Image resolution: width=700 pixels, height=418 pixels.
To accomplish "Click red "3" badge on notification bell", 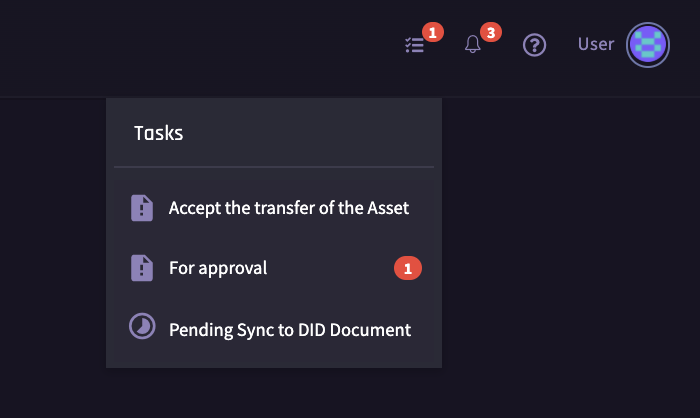I will (490, 32).
